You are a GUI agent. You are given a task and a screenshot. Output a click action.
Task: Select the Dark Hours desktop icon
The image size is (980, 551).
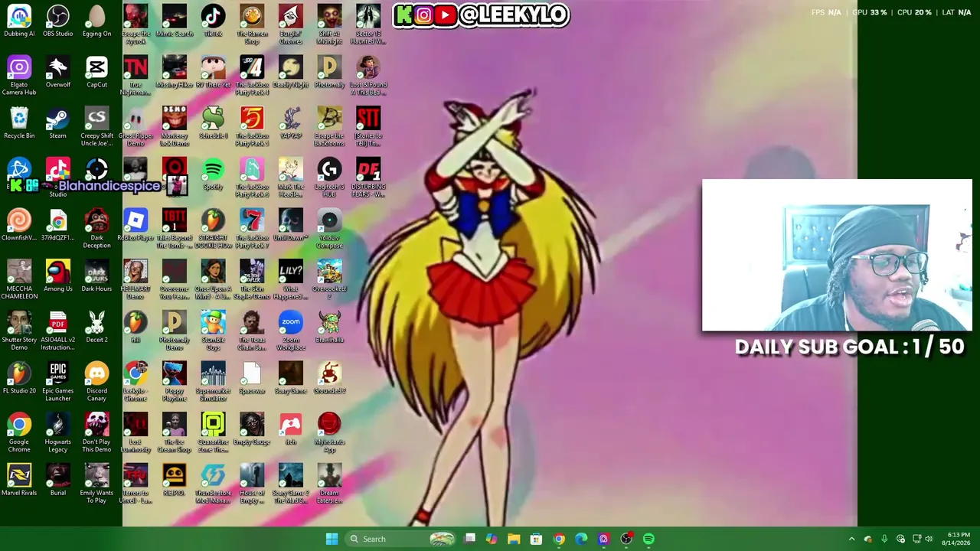tap(96, 276)
